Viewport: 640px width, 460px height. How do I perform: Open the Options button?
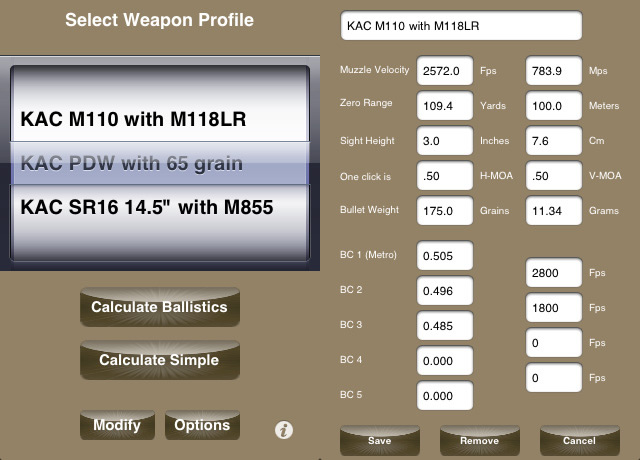202,425
